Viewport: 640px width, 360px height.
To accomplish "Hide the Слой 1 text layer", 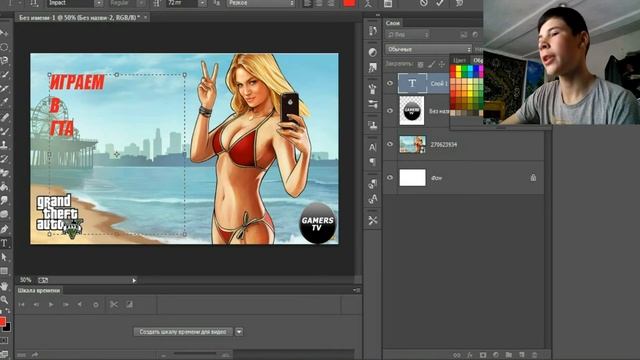I will pyautogui.click(x=390, y=83).
